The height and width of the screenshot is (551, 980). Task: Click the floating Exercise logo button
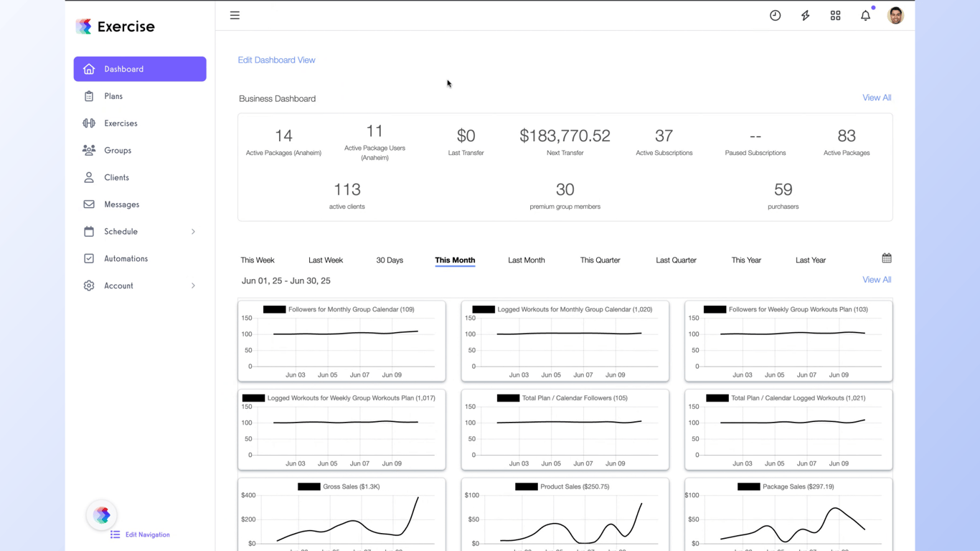[102, 514]
